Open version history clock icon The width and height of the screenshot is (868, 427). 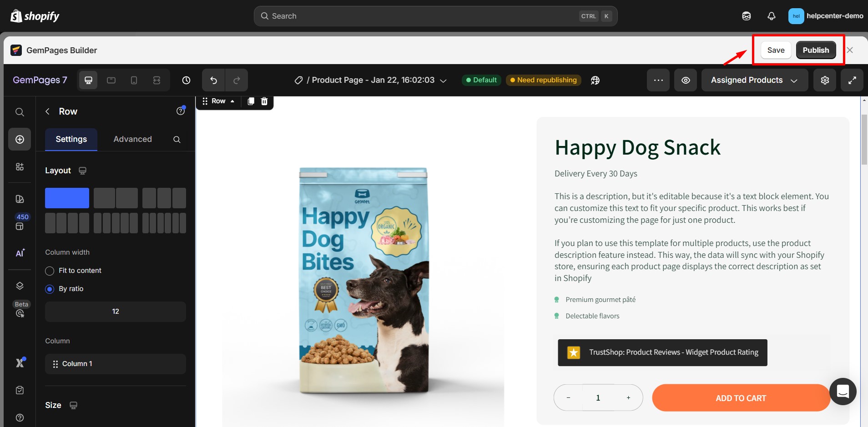186,80
